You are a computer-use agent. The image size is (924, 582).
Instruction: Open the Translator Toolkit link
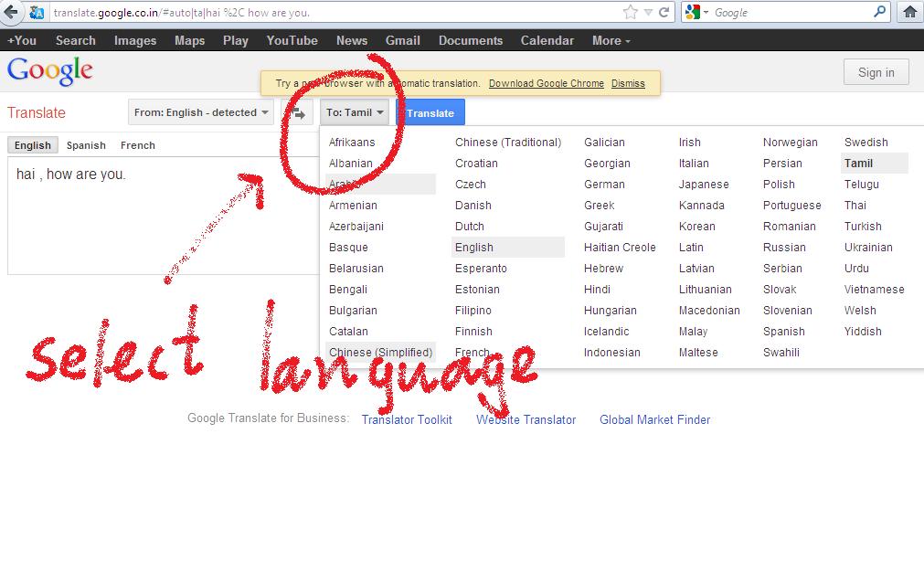click(x=407, y=420)
